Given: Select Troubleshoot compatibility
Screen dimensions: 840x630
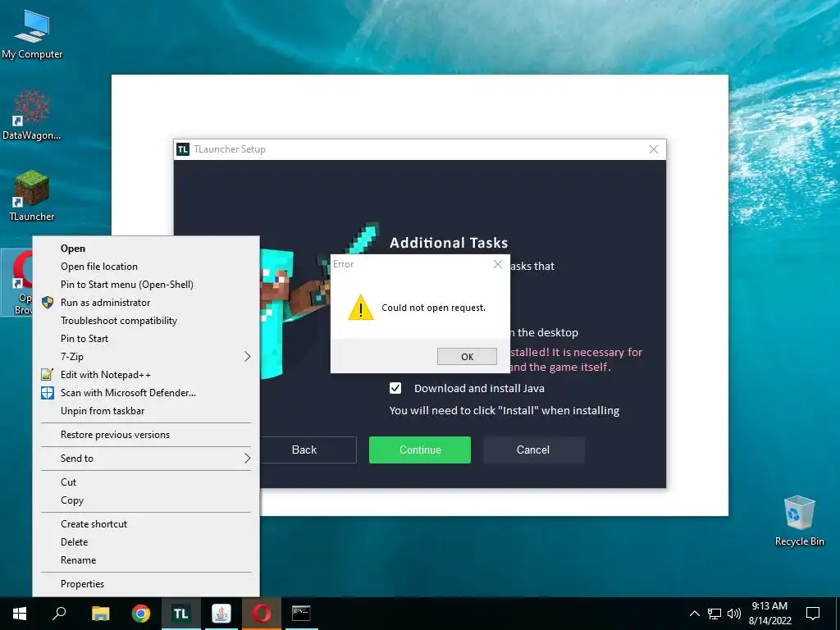Looking at the screenshot, I should [x=146, y=321].
